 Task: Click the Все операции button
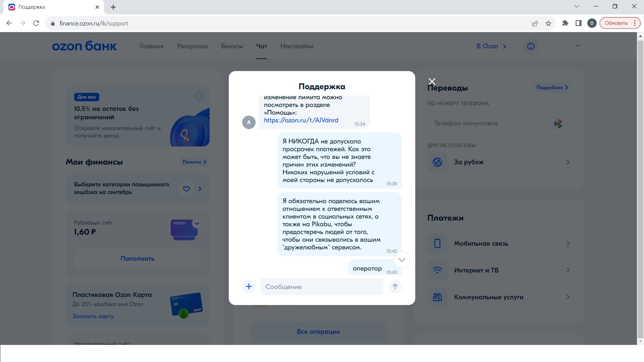pyautogui.click(x=318, y=332)
